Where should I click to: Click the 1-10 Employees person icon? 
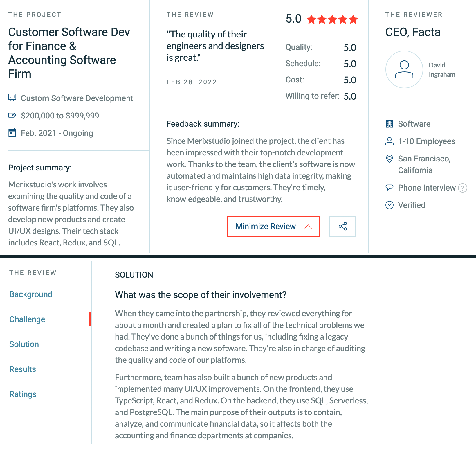coord(390,141)
